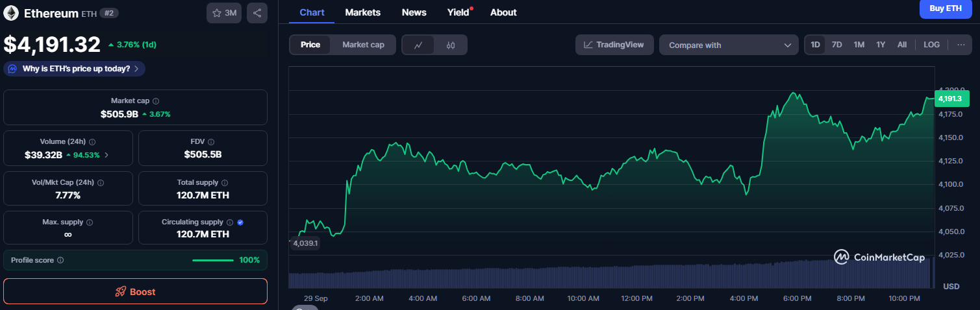Screen dimensions: 980x310
Task: Click the Boost button
Action: [135, 292]
